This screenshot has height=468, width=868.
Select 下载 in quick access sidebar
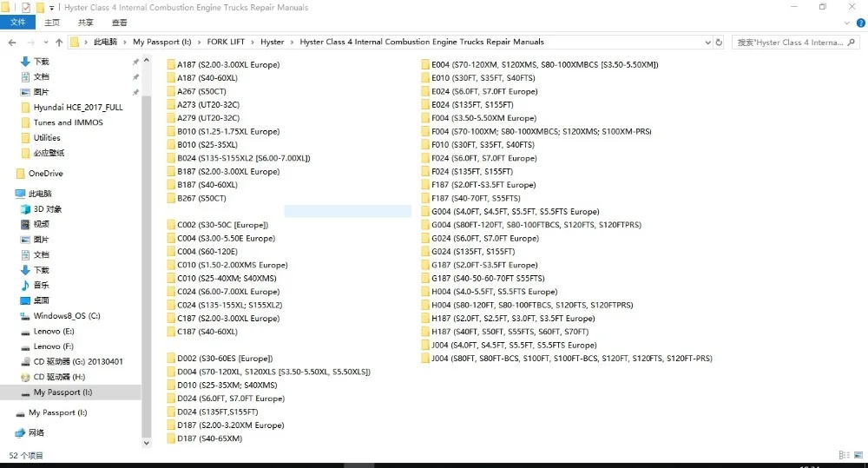[41, 62]
